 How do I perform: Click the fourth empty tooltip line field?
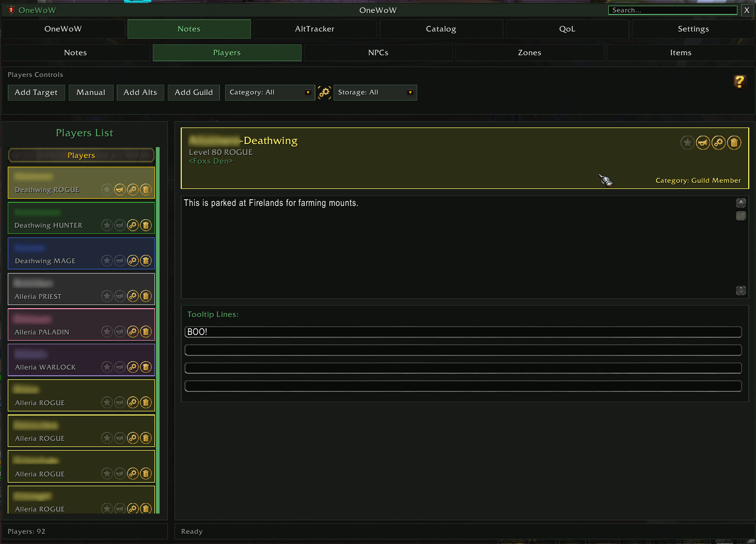(x=463, y=386)
